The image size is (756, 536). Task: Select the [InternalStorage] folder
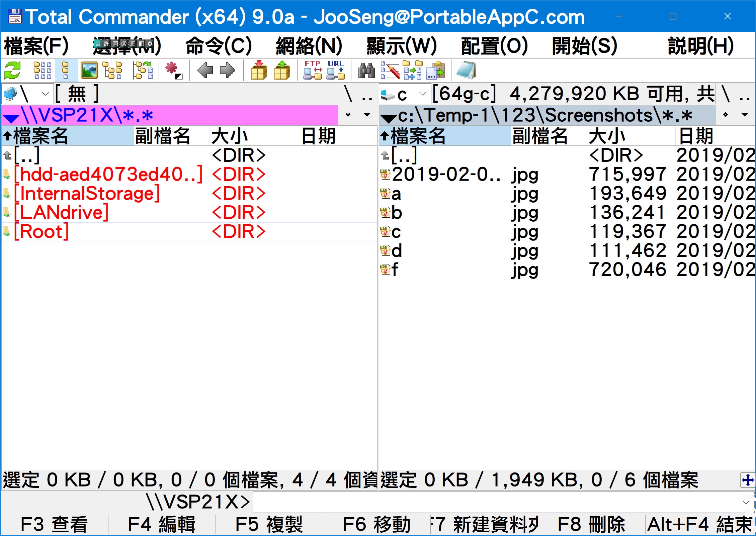[189, 193]
